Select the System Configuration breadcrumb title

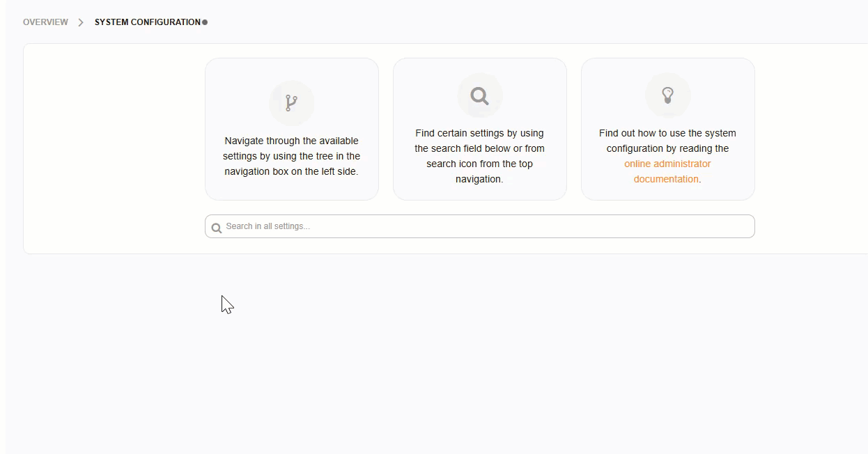coord(147,22)
